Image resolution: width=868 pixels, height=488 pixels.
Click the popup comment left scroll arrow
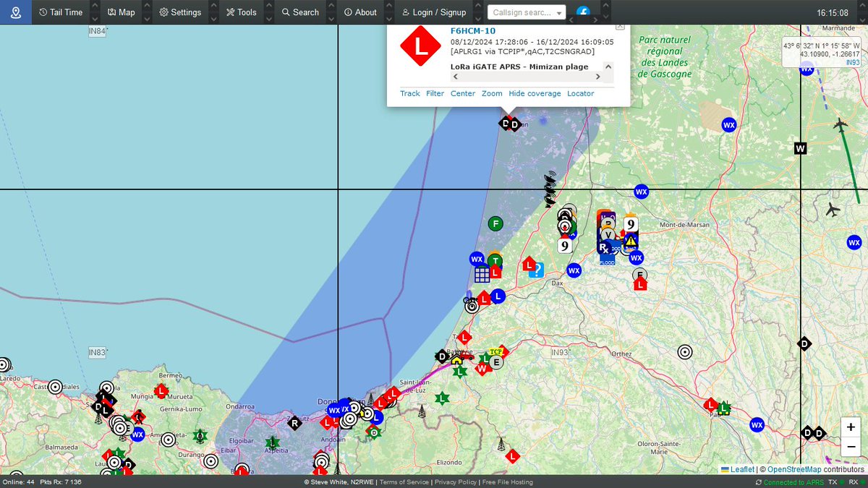[x=456, y=77]
